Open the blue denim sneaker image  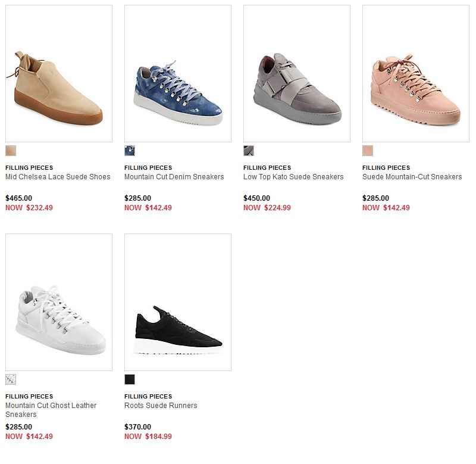pyautogui.click(x=178, y=73)
